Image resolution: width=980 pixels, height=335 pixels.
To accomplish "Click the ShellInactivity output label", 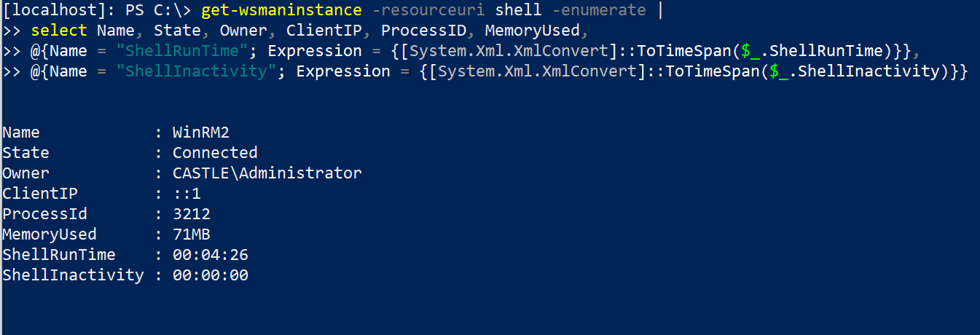I will coord(73,275).
